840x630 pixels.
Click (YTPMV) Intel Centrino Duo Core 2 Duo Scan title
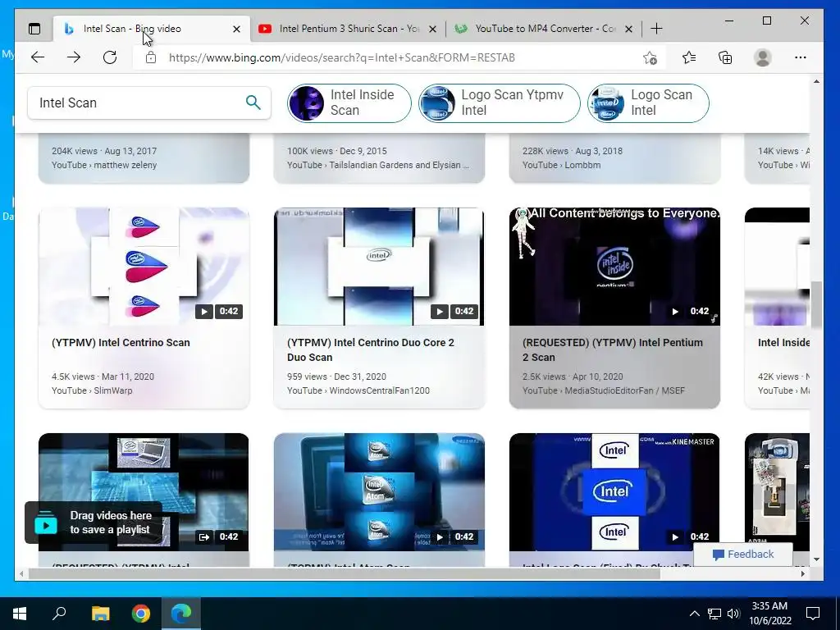pyautogui.click(x=371, y=349)
